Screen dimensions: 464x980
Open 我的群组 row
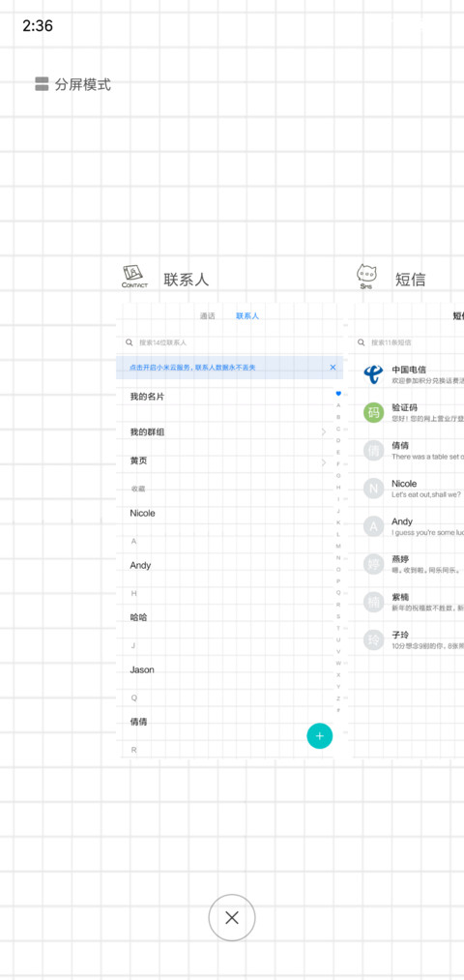225,431
